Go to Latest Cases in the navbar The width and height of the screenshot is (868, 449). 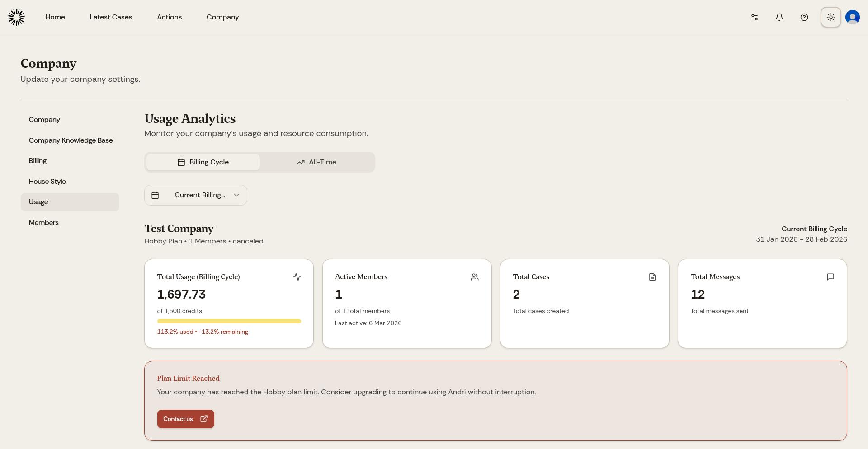pos(111,17)
